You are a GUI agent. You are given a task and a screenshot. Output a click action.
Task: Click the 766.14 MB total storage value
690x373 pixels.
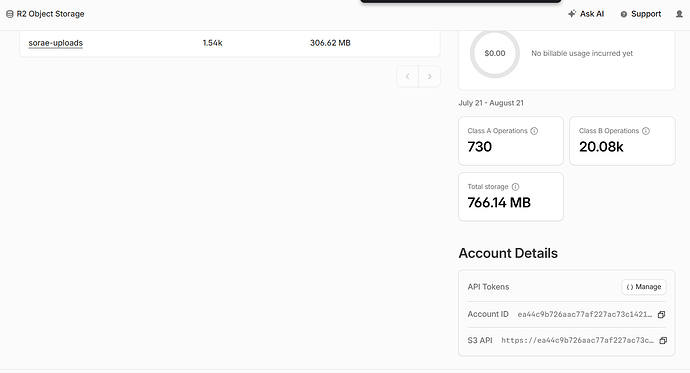pos(499,203)
